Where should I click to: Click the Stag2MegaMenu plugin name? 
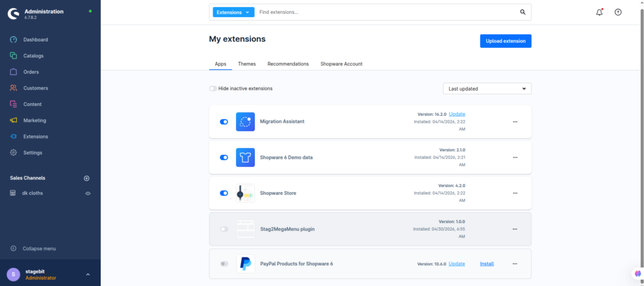[x=287, y=229]
